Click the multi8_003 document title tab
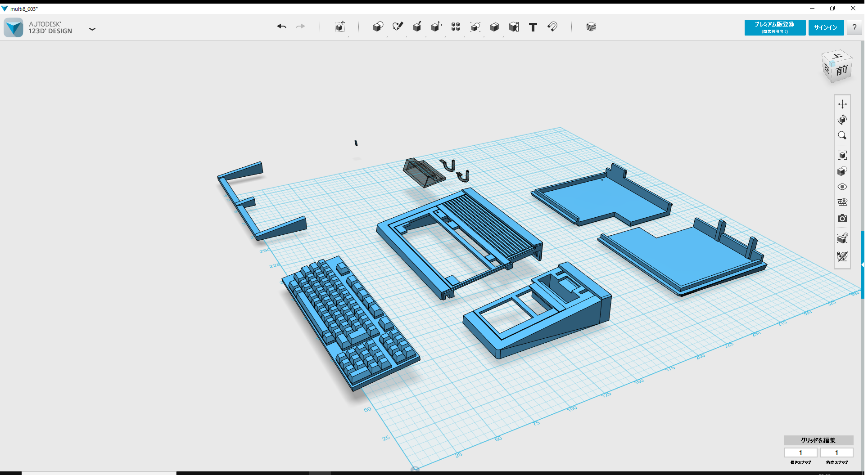Viewport: 868px width, 475px height. click(x=25, y=8)
